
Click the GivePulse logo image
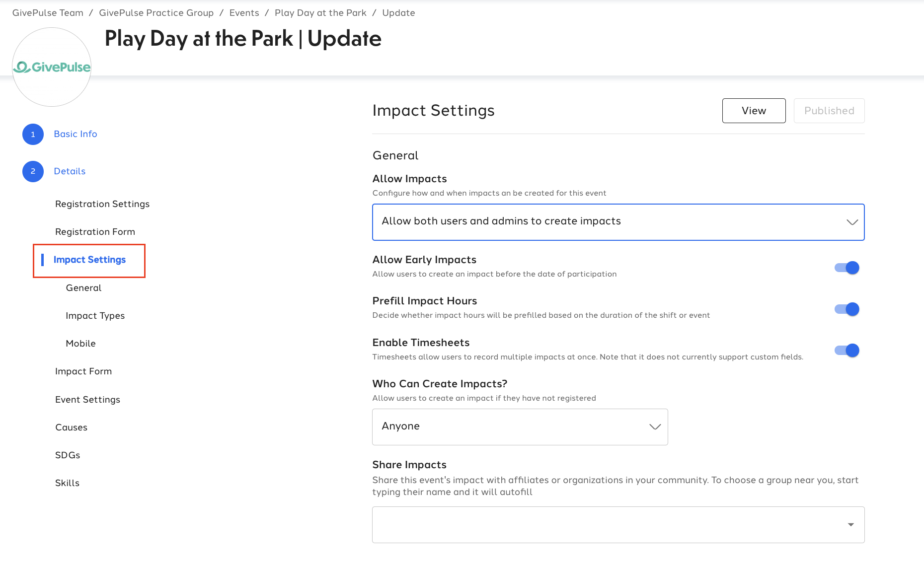tap(52, 67)
